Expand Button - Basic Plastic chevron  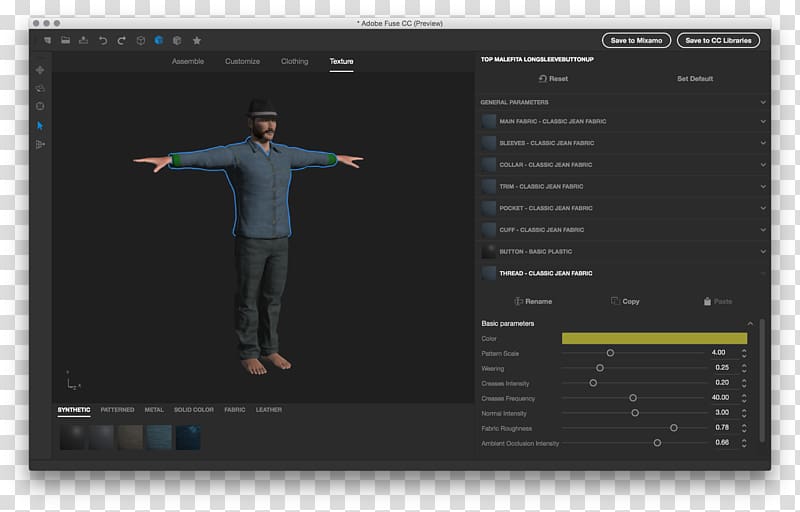point(763,251)
